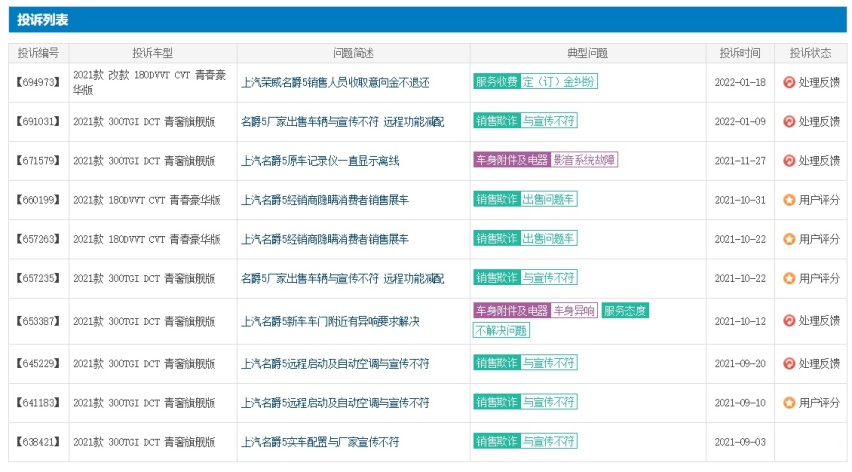Click the 典型问题 column header
Viewport: 852px width, 472px height.
pyautogui.click(x=587, y=53)
